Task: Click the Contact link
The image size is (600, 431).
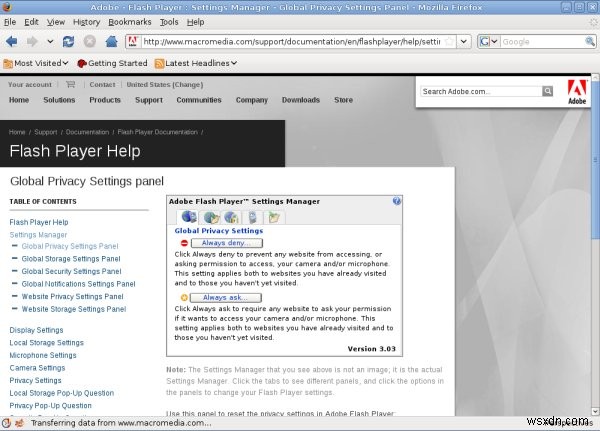Action: [102, 85]
